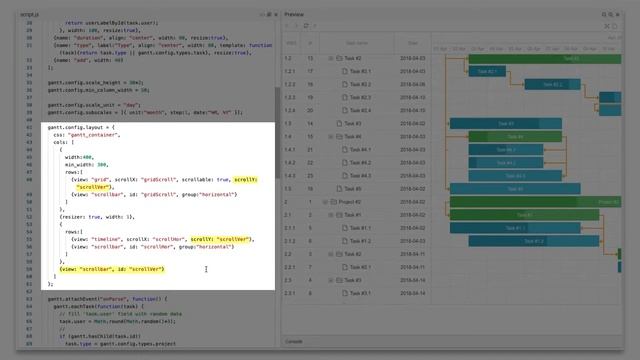The width and height of the screenshot is (640, 360).
Task: Click the file icon of Task #2.4
Action: point(345,111)
